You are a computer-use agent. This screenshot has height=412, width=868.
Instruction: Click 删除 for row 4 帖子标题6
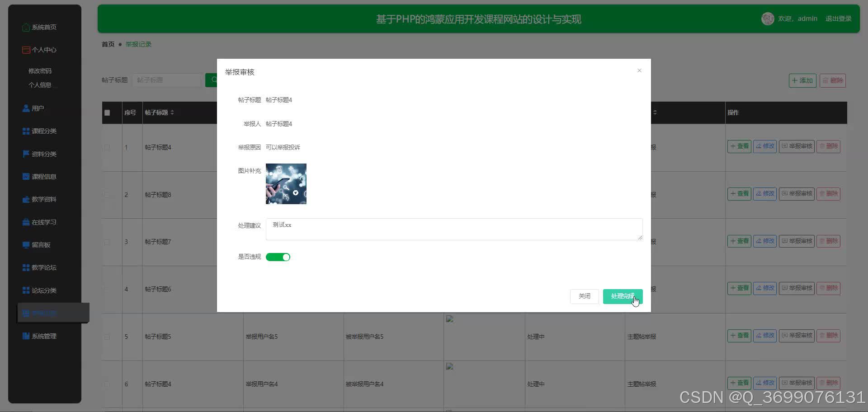pos(828,288)
